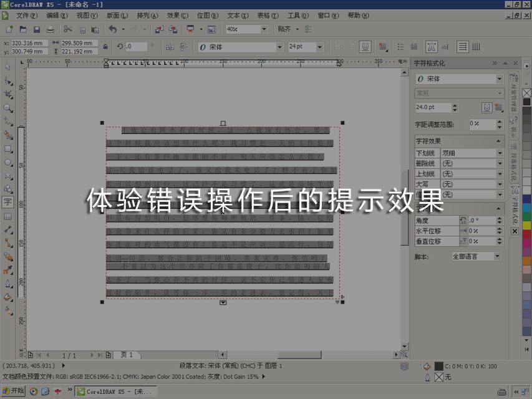Click the Save disk icon

pyautogui.click(x=37, y=29)
